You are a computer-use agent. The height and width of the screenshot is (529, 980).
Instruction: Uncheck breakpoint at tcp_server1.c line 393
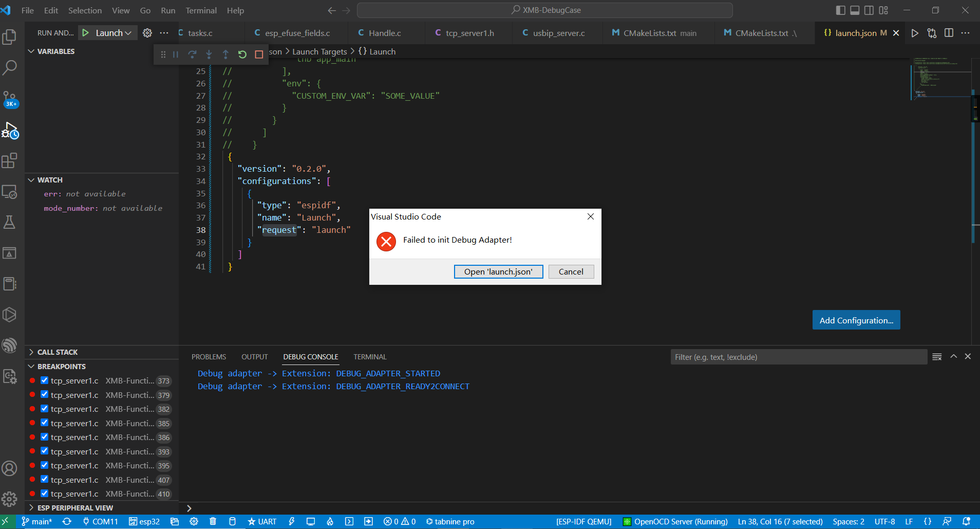pos(44,451)
